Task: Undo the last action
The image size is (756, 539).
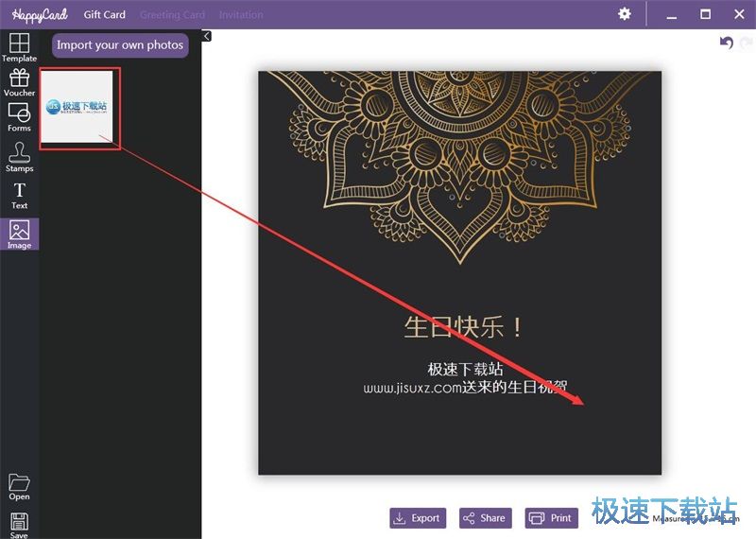Action: coord(727,43)
